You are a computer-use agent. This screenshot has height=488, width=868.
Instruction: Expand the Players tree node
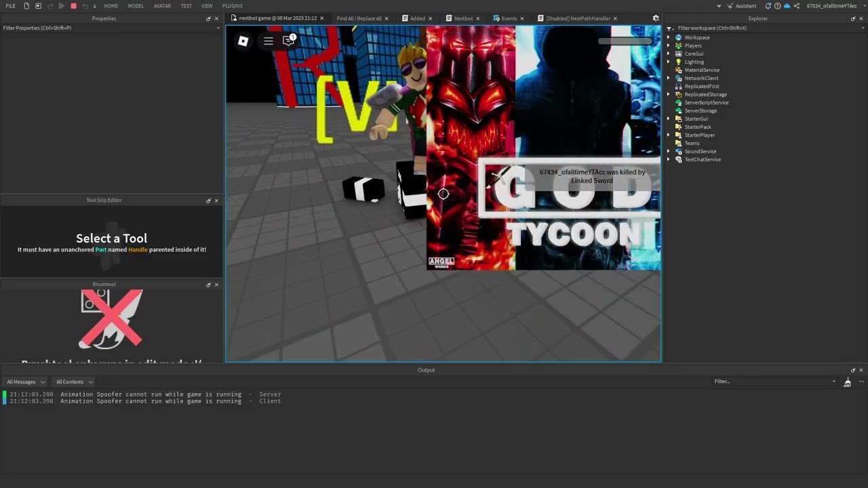click(669, 46)
